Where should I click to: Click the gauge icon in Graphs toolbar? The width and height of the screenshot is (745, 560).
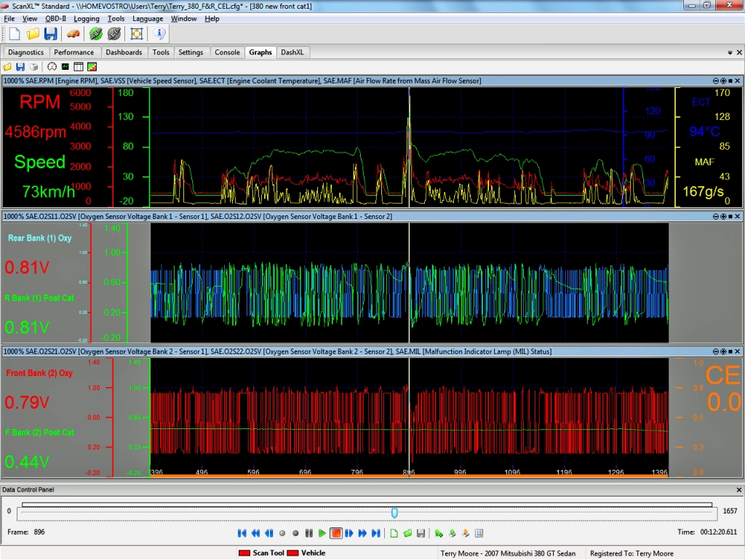[x=52, y=67]
